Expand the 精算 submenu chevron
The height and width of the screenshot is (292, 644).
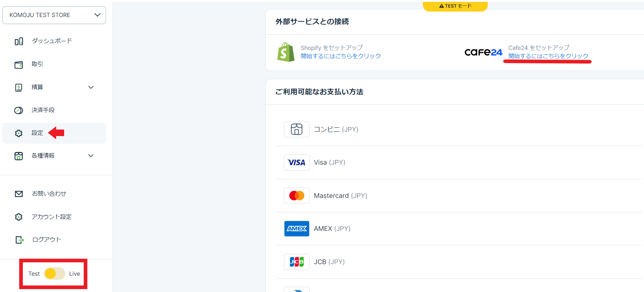click(x=91, y=87)
